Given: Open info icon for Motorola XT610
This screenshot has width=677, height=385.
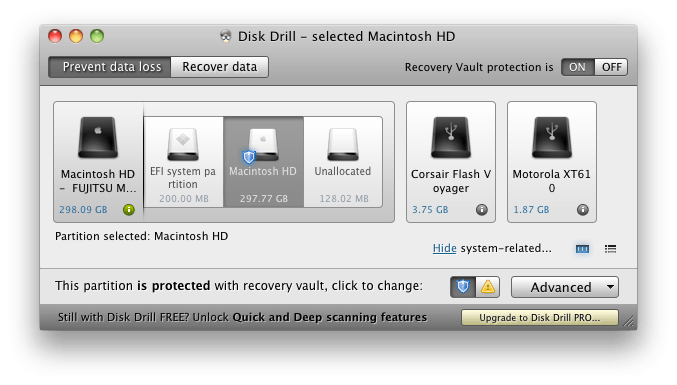Looking at the screenshot, I should click(x=583, y=210).
